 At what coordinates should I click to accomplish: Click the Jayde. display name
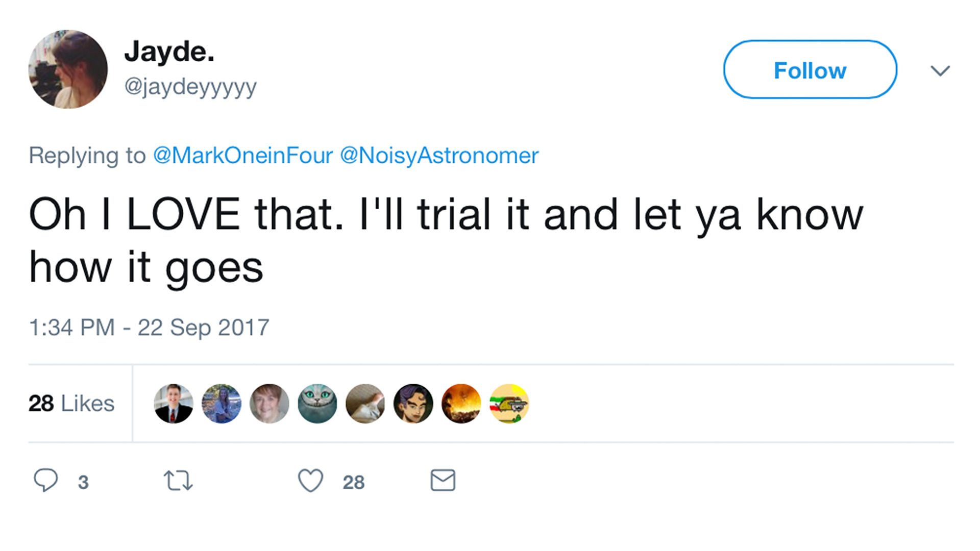click(169, 52)
